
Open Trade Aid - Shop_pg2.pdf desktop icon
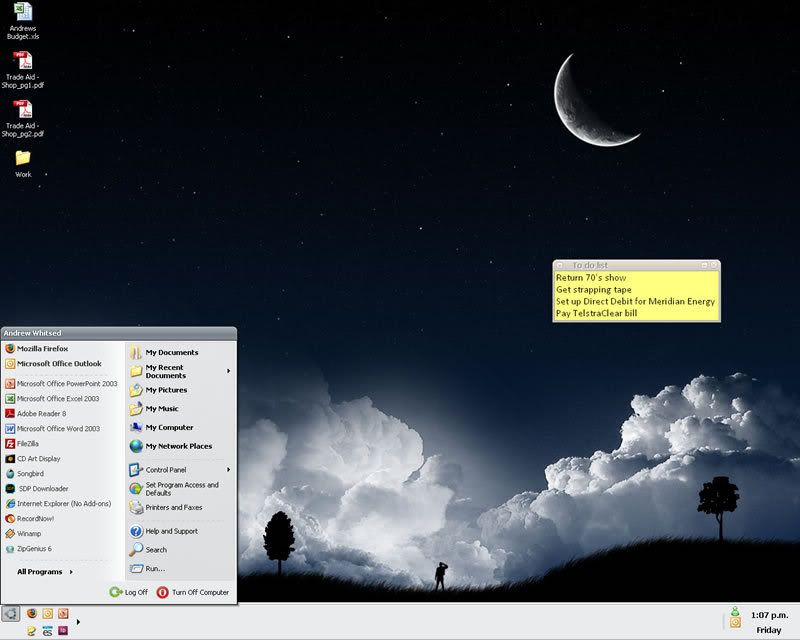[23, 118]
